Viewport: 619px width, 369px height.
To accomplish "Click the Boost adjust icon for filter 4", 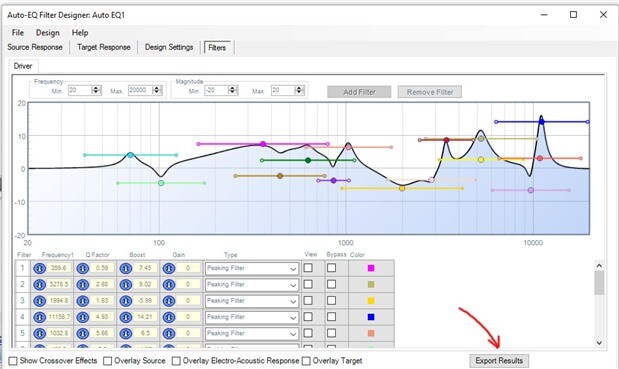I will coord(126,317).
